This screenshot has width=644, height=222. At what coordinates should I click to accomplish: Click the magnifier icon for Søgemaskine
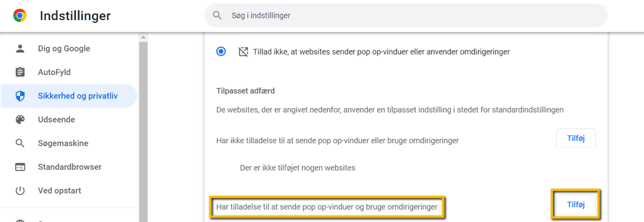pos(20,144)
